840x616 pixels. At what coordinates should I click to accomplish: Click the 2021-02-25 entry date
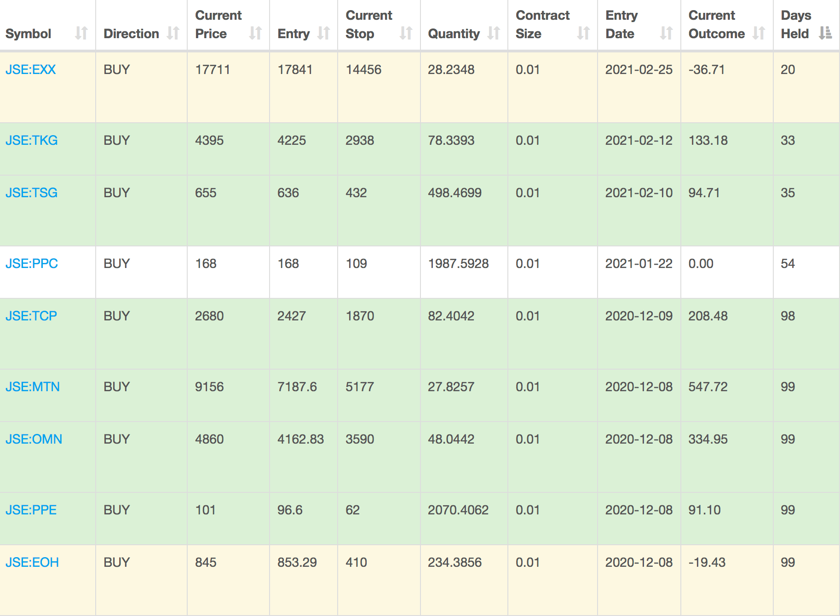pos(639,69)
